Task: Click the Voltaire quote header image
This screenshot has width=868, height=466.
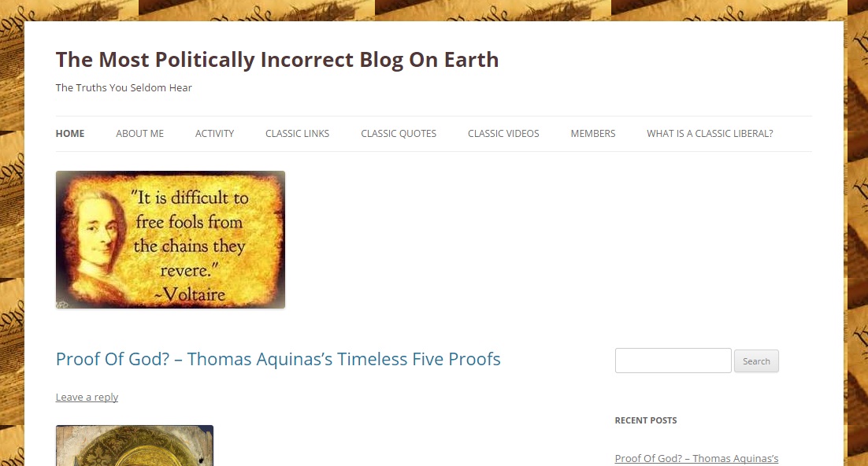Action: tap(170, 239)
